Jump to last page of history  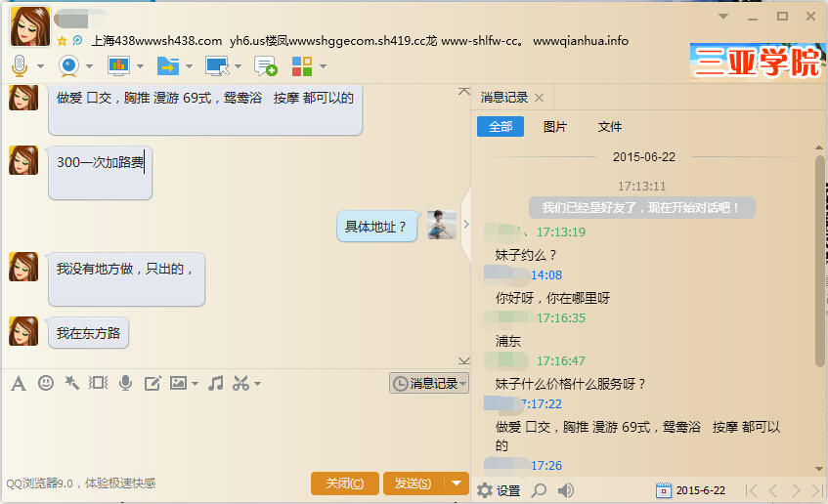coord(817,490)
